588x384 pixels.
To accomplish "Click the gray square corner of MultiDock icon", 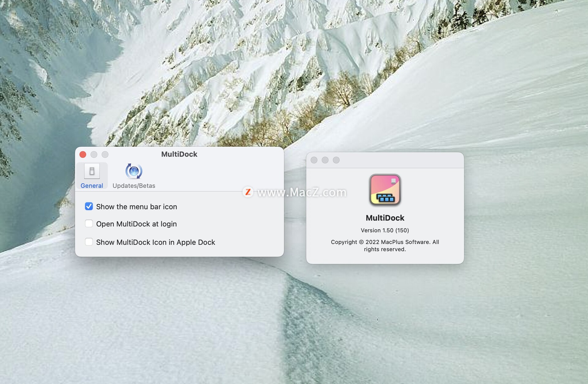I will (x=394, y=181).
